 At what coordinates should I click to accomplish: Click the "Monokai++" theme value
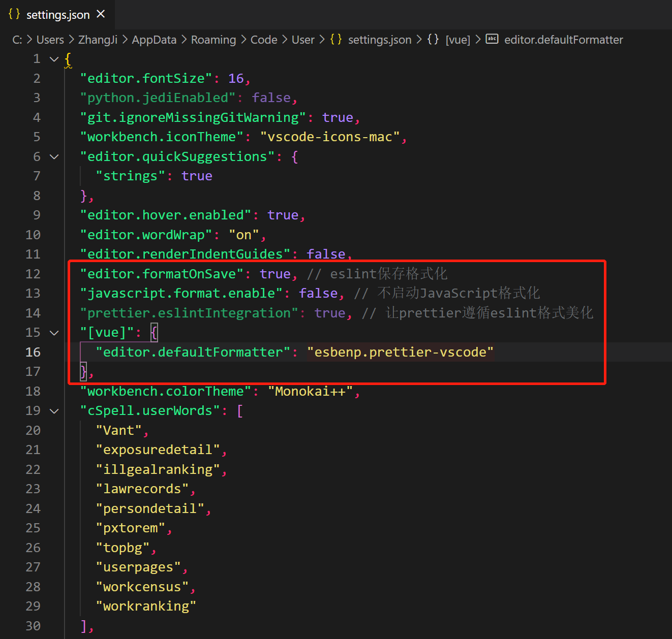tap(311, 391)
